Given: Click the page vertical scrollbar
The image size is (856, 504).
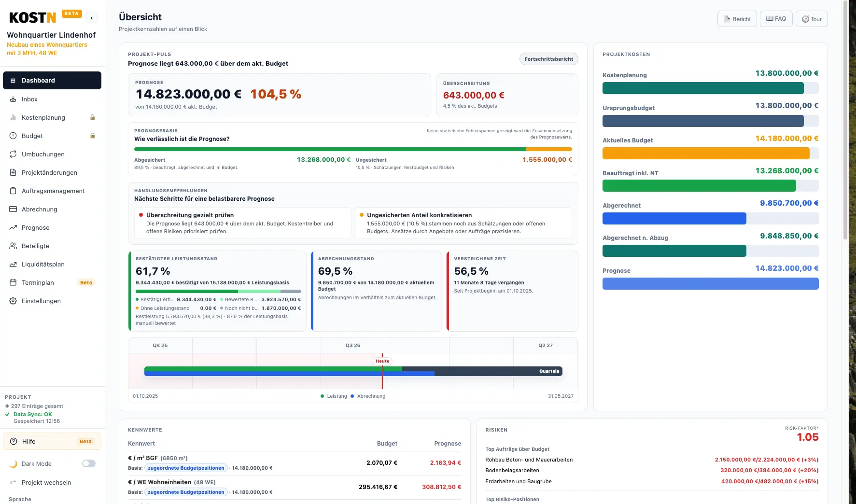Looking at the screenshot, I should (x=845, y=121).
